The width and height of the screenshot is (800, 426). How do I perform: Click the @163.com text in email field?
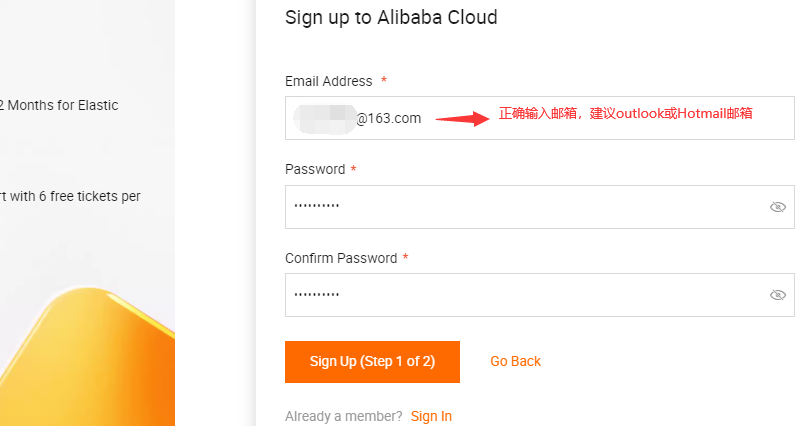[x=389, y=118]
